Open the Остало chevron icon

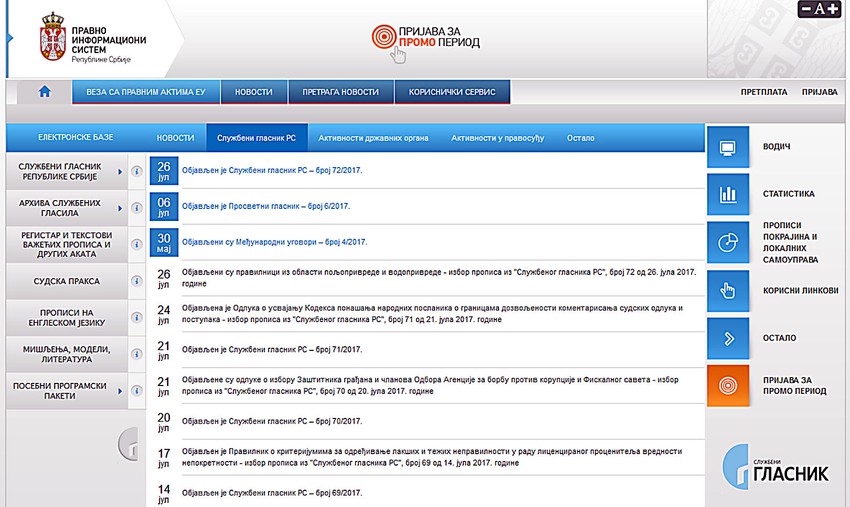pyautogui.click(x=728, y=338)
